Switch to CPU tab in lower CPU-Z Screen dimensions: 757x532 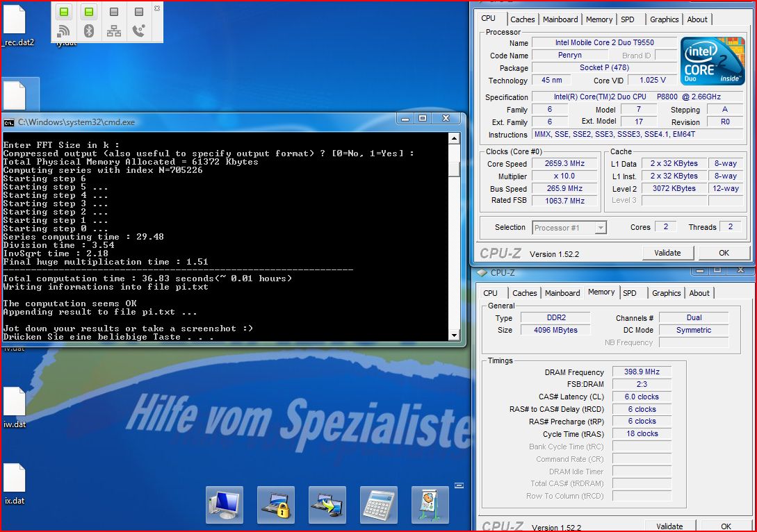coord(491,293)
